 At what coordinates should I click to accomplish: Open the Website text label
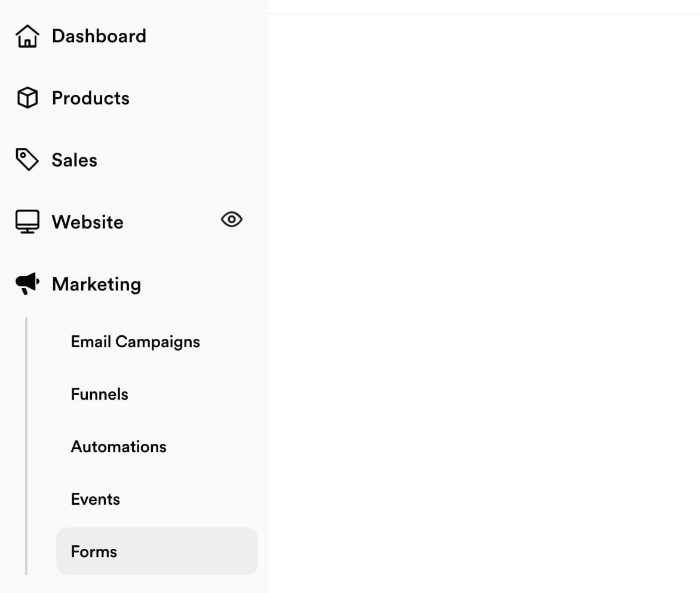[88, 222]
